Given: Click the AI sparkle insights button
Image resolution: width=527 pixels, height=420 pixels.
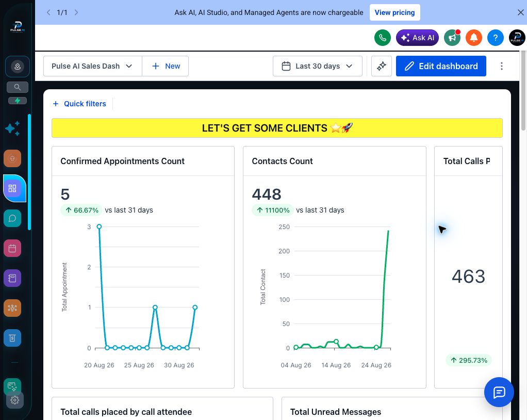Looking at the screenshot, I should point(382,66).
